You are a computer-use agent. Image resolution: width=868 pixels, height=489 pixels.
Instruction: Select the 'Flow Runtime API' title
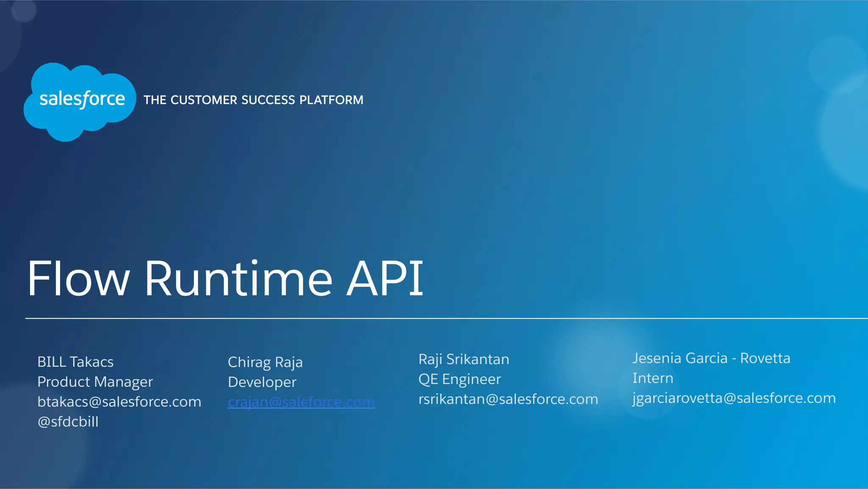pyautogui.click(x=225, y=279)
